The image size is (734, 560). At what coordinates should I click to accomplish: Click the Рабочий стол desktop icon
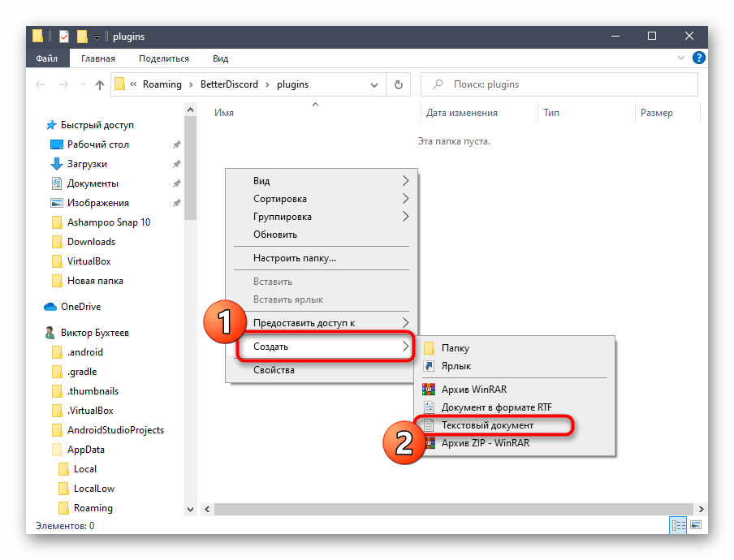click(x=57, y=144)
